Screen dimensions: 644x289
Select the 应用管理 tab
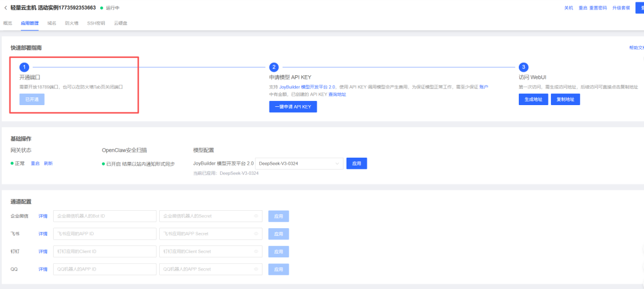tap(30, 23)
